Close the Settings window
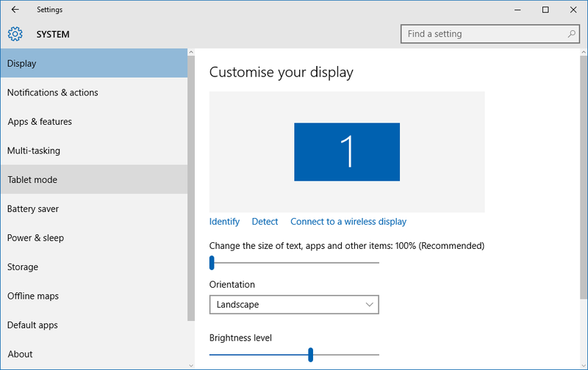 pyautogui.click(x=573, y=10)
